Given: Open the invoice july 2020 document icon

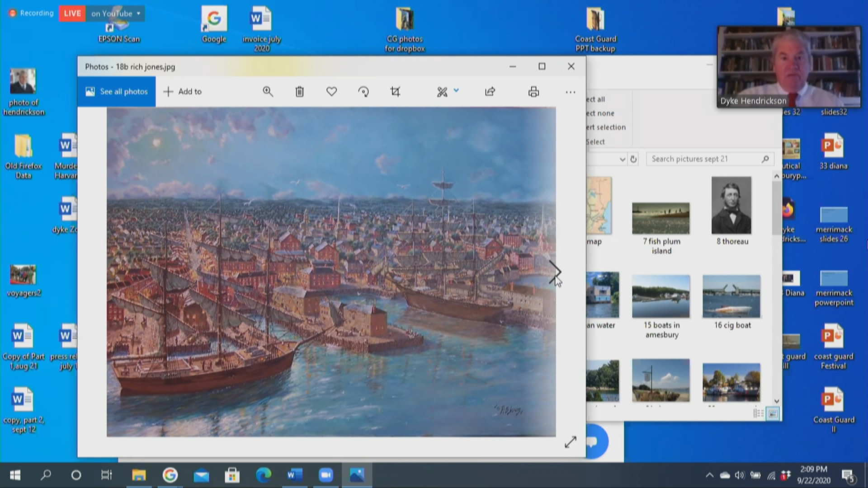Looking at the screenshot, I should tap(261, 29).
